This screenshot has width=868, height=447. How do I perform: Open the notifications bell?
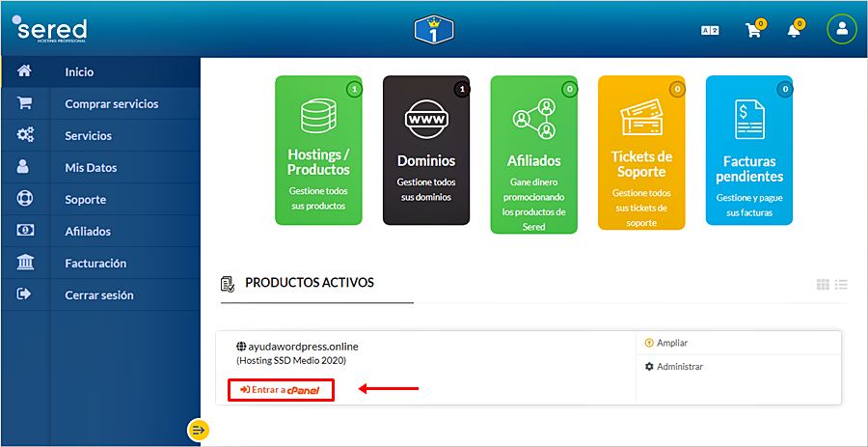(794, 31)
